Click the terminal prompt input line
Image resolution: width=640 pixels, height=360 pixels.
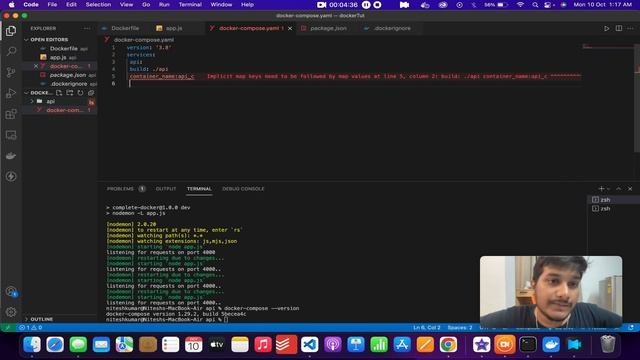[167, 320]
